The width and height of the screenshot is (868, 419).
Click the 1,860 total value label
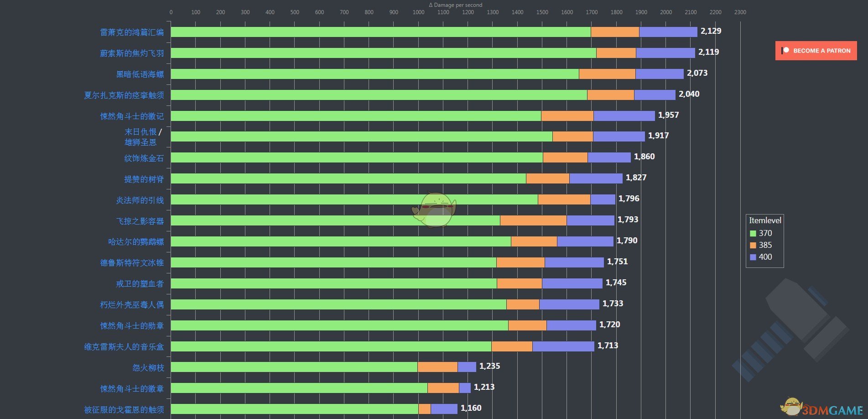tap(644, 157)
